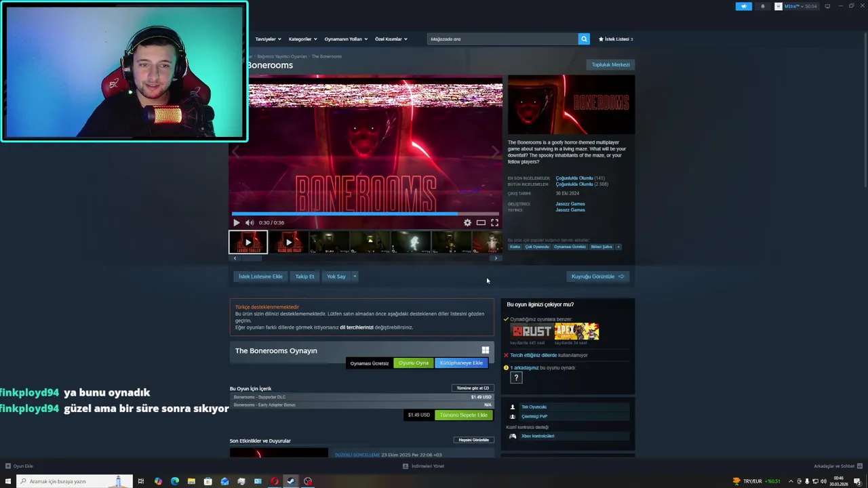Open the Microsoft Edge taskbar icon
The image size is (868, 488).
pos(175,481)
